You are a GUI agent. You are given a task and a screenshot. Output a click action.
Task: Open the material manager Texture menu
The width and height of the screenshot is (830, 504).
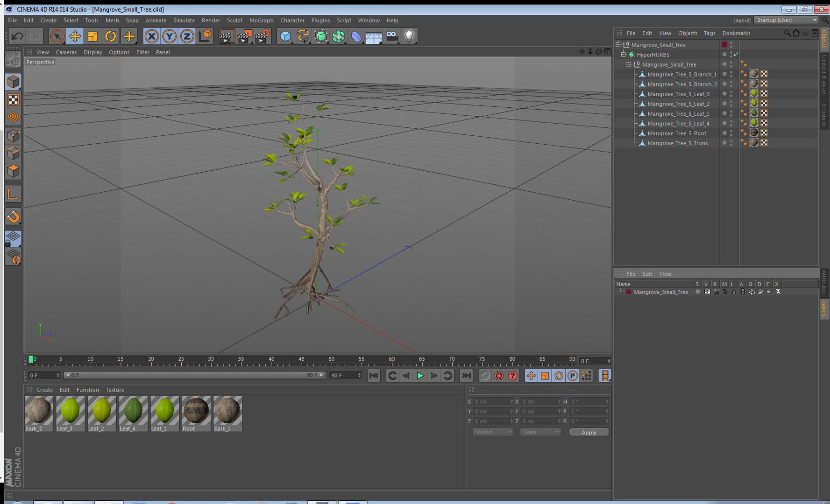coord(114,390)
